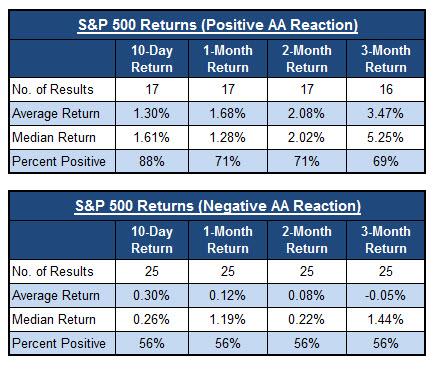Click the 1.19% median return cell

click(228, 319)
